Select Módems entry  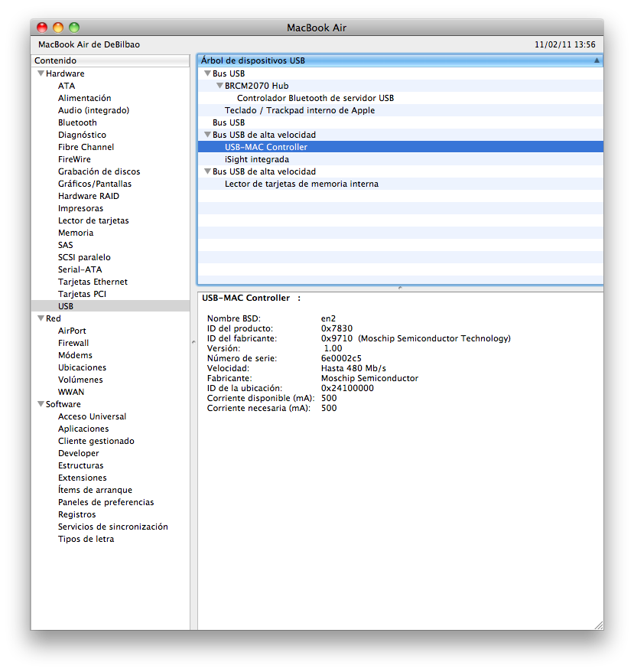[76, 355]
